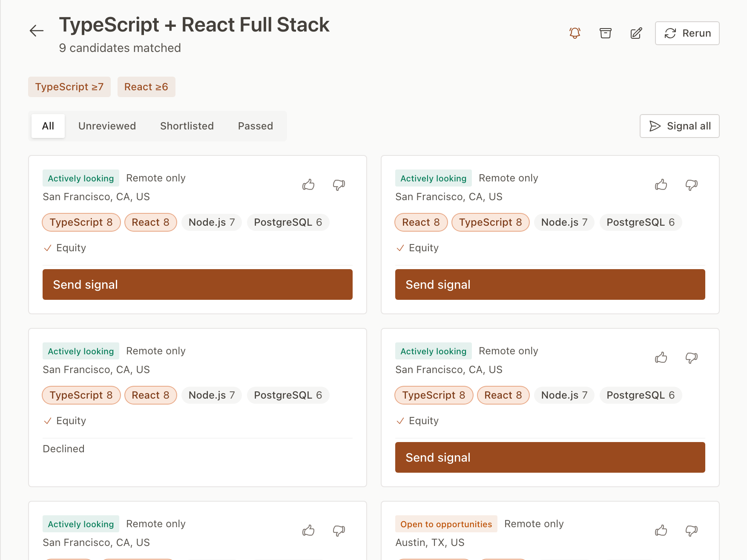Screen dimensions: 747x560
Task: Click Actively looking badge in Declined card
Action: pos(81,351)
